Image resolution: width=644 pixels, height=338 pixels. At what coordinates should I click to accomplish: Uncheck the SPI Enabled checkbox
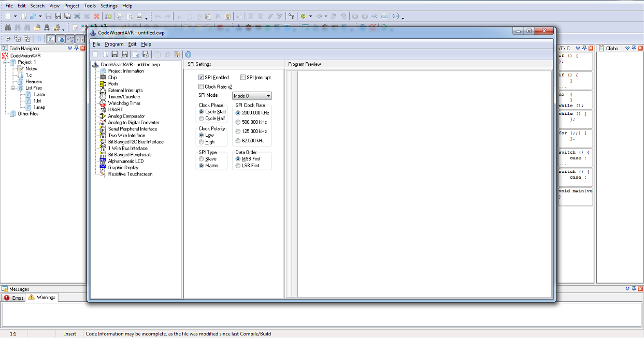(202, 78)
